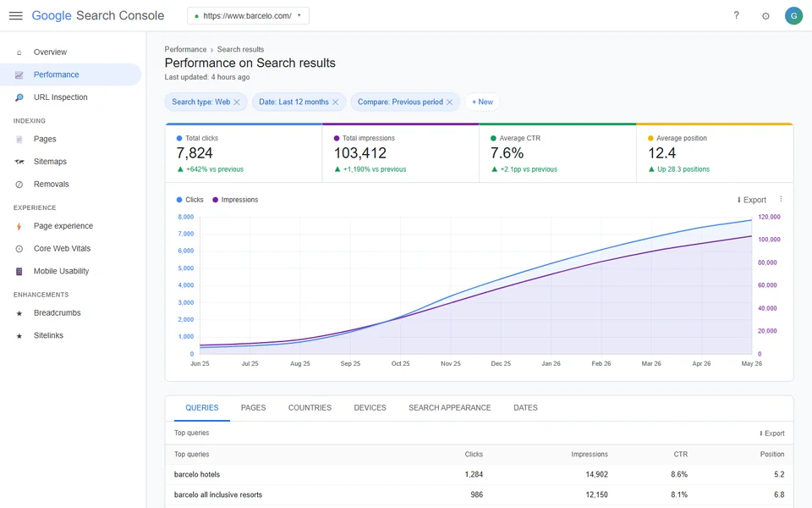
Task: Open URL Inspection in the sidebar
Action: click(70, 97)
